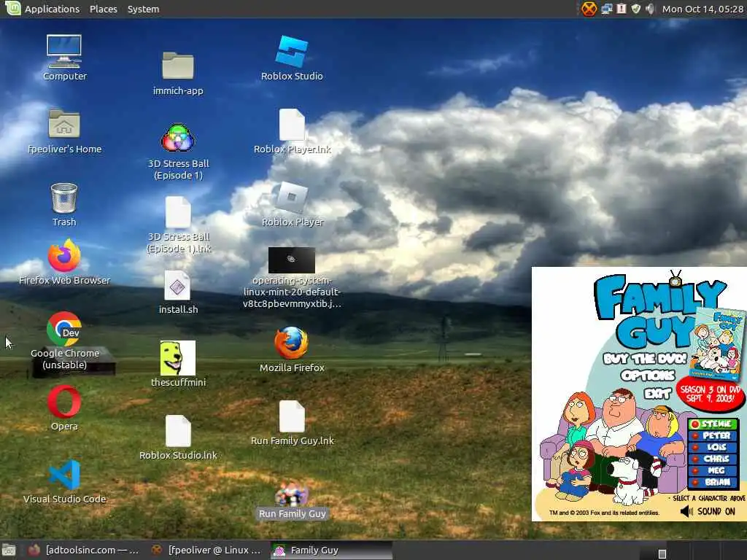Launch the Opera desktop icon
The height and width of the screenshot is (560, 747).
pos(64,402)
